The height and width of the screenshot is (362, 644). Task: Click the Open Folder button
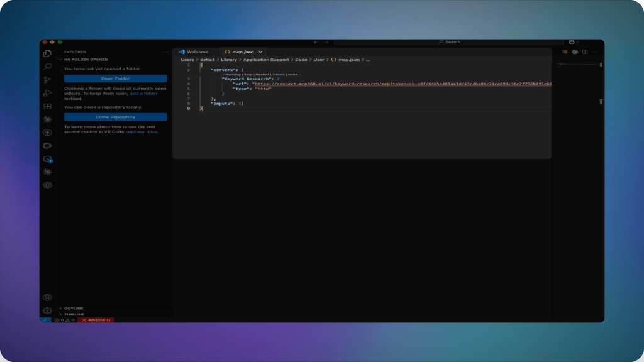[116, 79]
